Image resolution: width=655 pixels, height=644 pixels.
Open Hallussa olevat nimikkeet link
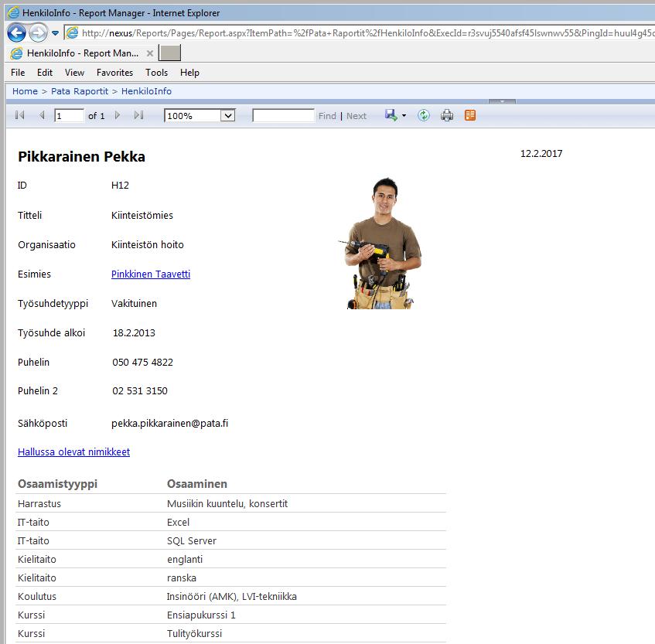pyautogui.click(x=74, y=452)
